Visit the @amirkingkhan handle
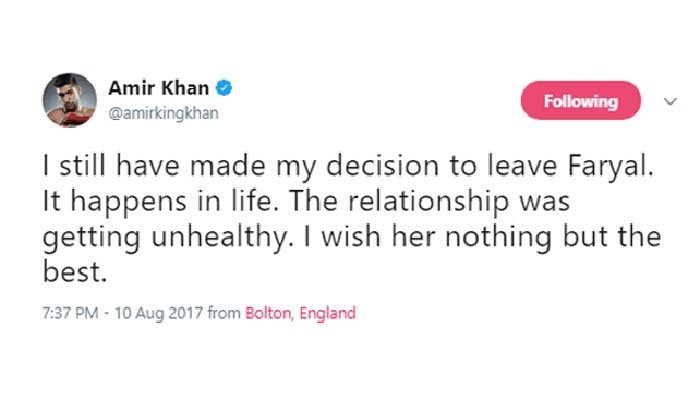This screenshot has height=400, width=700. point(163,113)
